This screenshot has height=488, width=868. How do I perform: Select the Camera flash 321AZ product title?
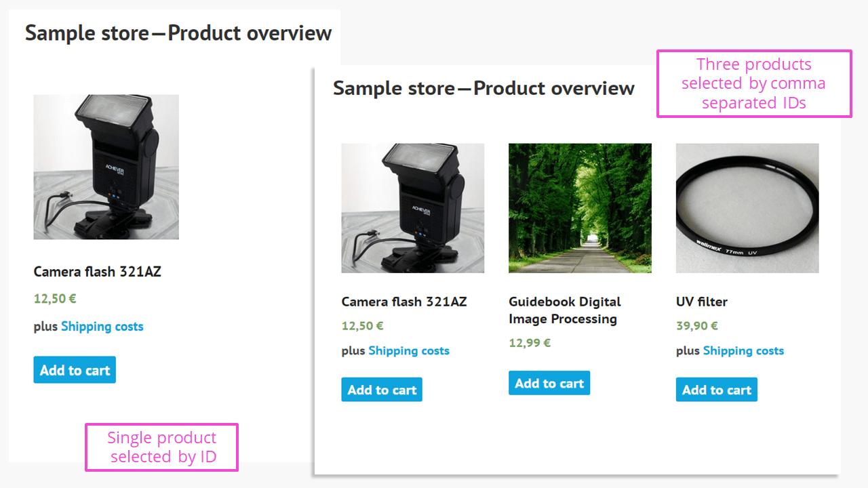(x=405, y=302)
